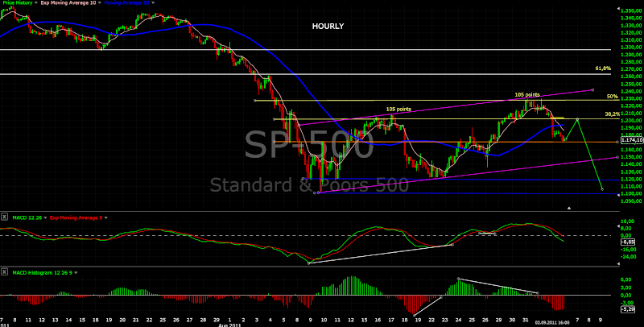Click the current price tag 1.174,10
Image resolution: width=644 pixels, height=327 pixels.
click(x=632, y=140)
